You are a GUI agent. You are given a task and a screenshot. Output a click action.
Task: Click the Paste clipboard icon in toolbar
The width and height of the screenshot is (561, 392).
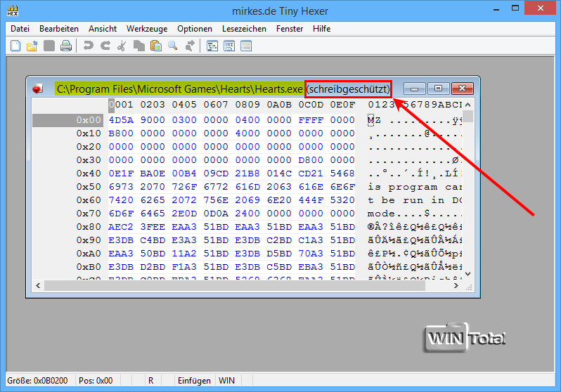click(x=155, y=46)
